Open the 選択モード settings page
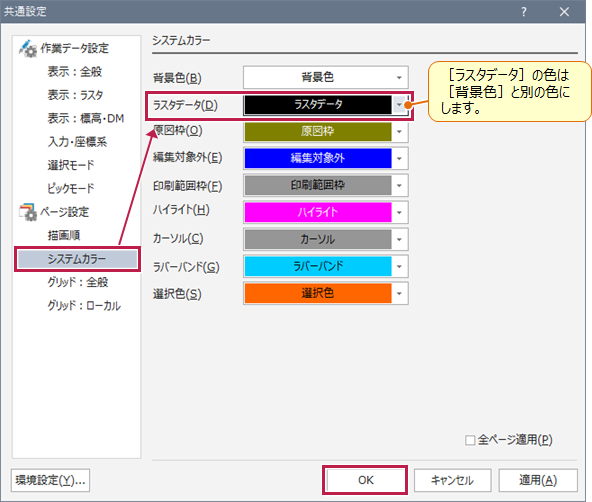This screenshot has height=502, width=592. tap(71, 165)
